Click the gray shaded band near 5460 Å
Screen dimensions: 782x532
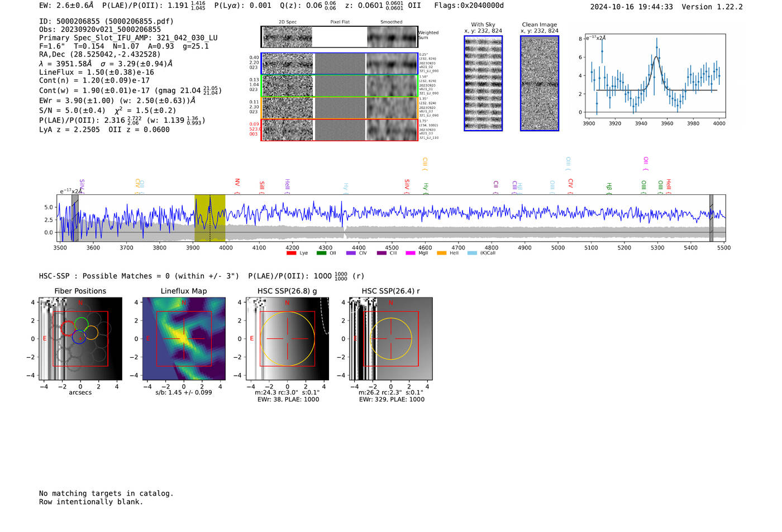(x=711, y=218)
